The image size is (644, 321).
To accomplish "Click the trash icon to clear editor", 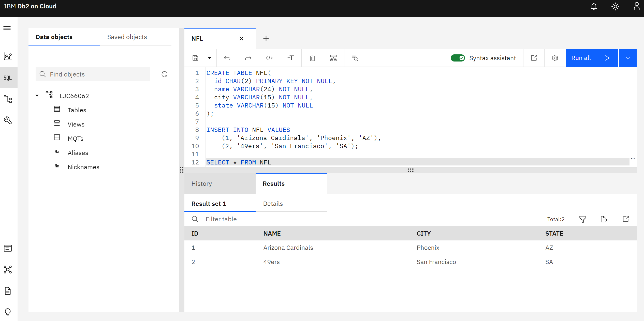I will (312, 58).
